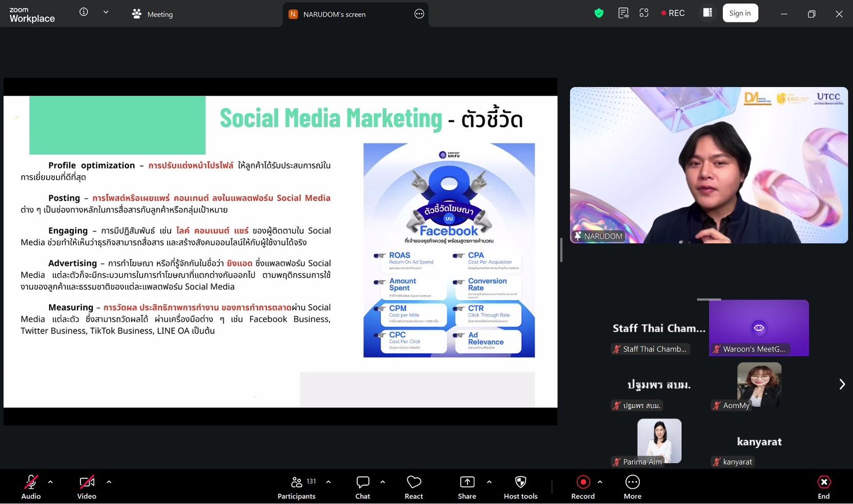
Task: Click the ROAS item in the infographic
Action: coord(411,261)
